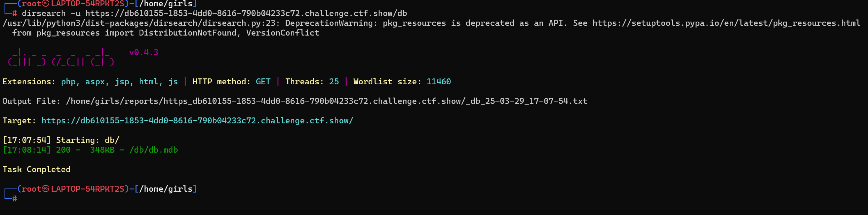Screen dimensions: 868x215
Task: Click the Kali skull symbol in the top prompt
Action: 46,4
